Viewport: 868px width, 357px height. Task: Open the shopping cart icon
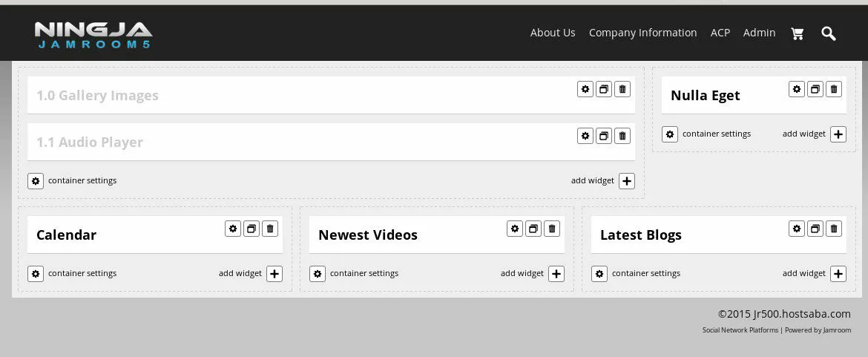797,33
